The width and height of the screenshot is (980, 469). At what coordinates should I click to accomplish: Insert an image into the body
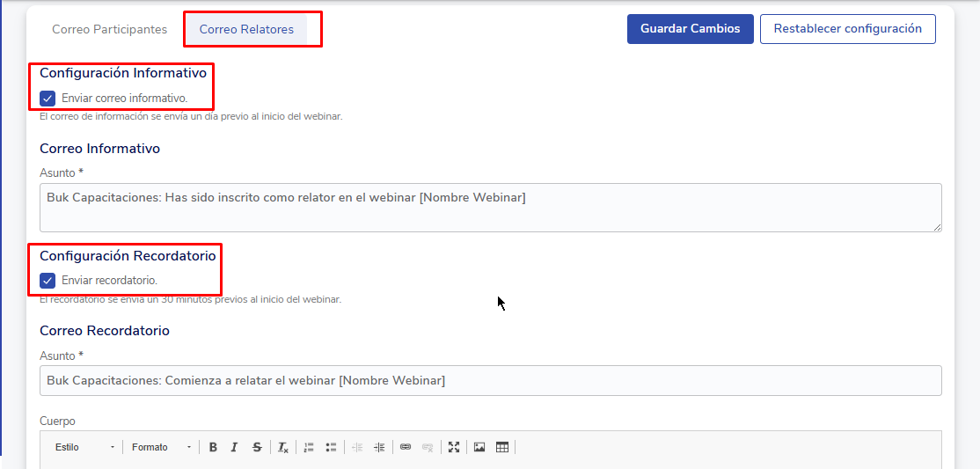click(x=479, y=447)
